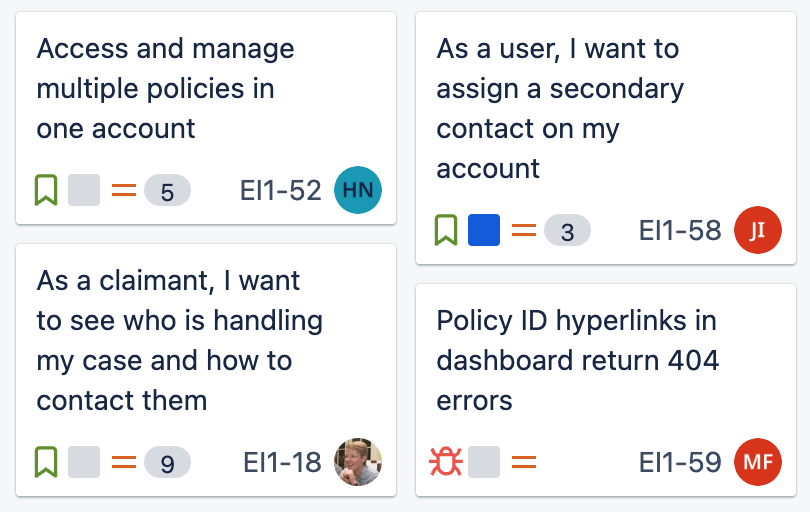This screenshot has height=512, width=810.
Task: Click the MF assignee avatar
Action: [x=758, y=462]
